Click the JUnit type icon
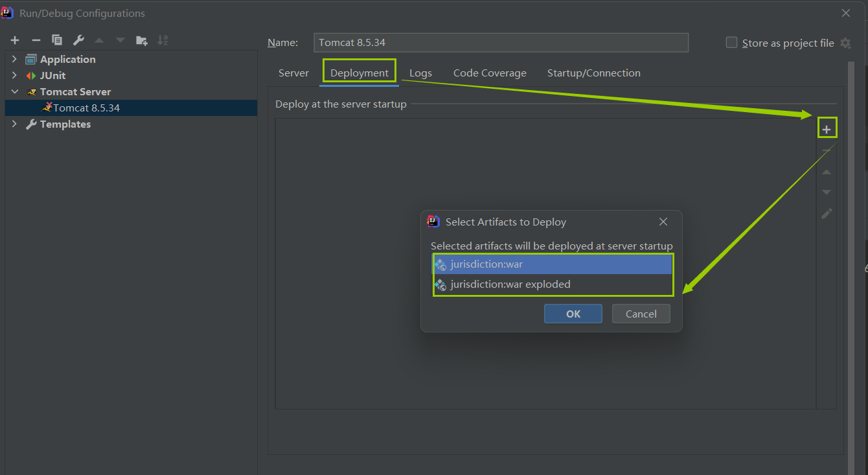This screenshot has width=868, height=475. [31, 75]
